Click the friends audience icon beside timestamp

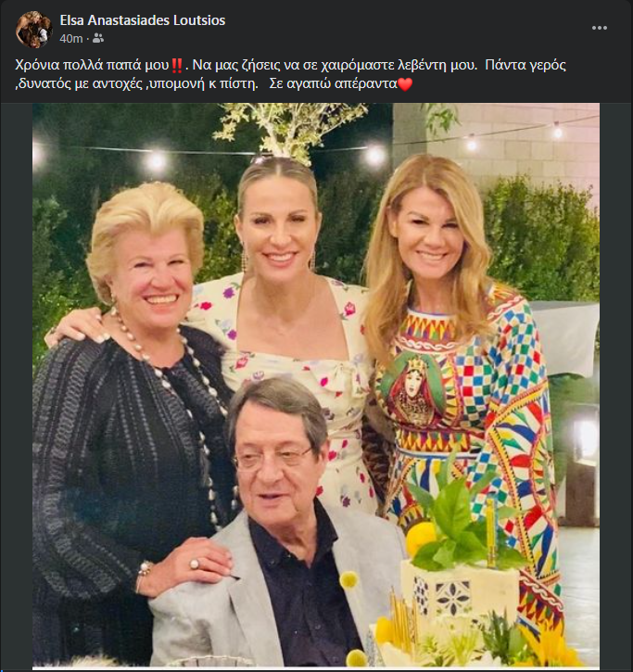97,38
